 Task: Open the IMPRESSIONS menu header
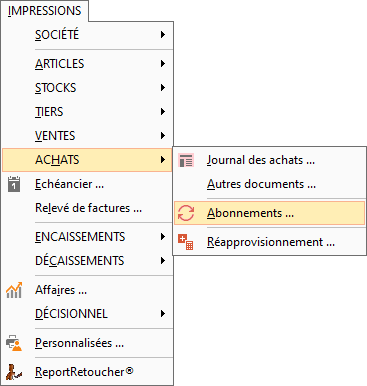[45, 11]
